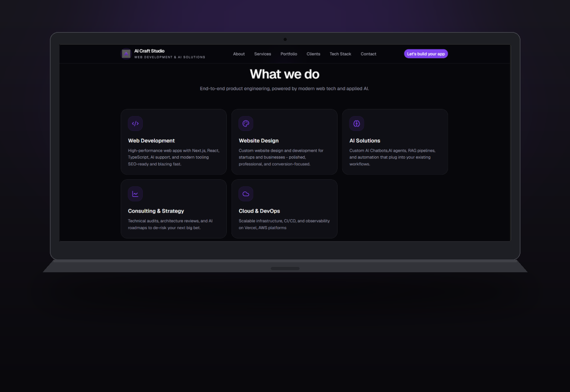Click the "WEB DEVELOPMENT & AI SOLUTIONS" tagline
Image resolution: width=570 pixels, height=392 pixels.
(x=170, y=57)
